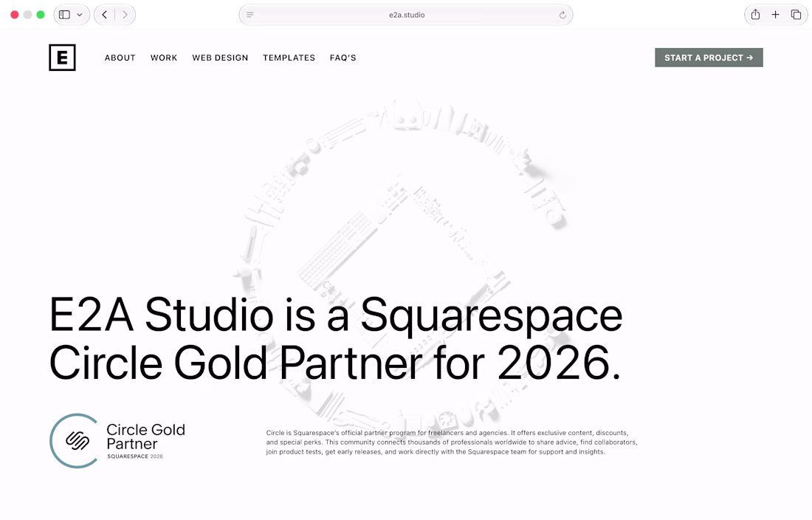Screen dimensions: 812x520
Task: Go back to the previous page
Action: (x=105, y=15)
